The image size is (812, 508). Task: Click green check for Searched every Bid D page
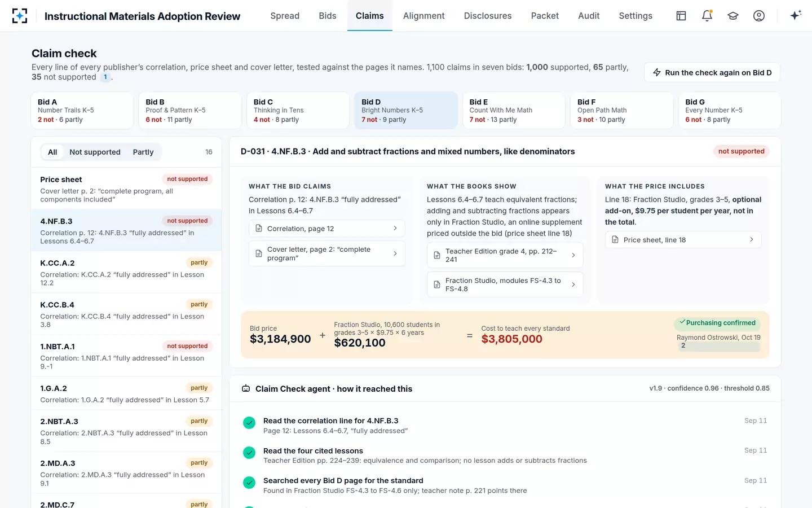pos(249,483)
